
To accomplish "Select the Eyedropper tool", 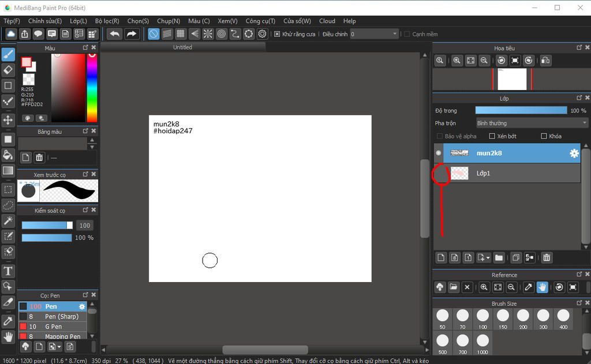I will coord(8,321).
